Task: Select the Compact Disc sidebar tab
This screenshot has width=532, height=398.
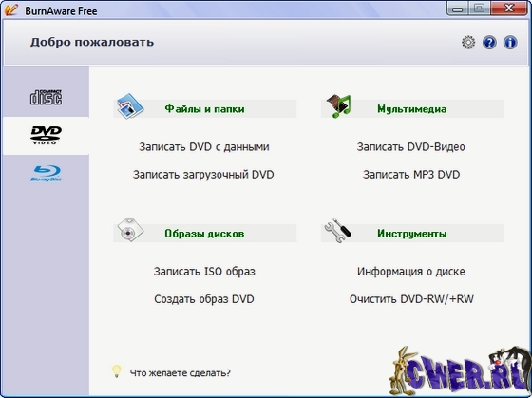Action: tap(47, 98)
